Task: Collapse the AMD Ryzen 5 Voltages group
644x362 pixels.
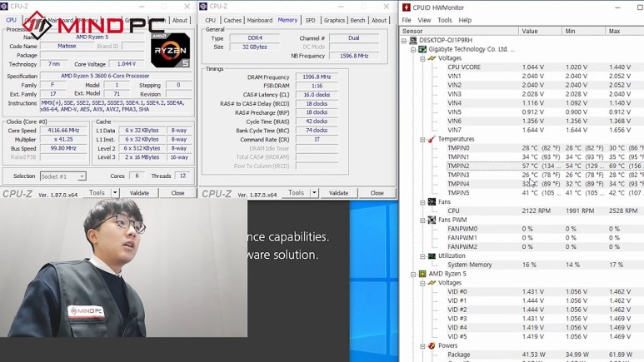Action: (x=422, y=283)
